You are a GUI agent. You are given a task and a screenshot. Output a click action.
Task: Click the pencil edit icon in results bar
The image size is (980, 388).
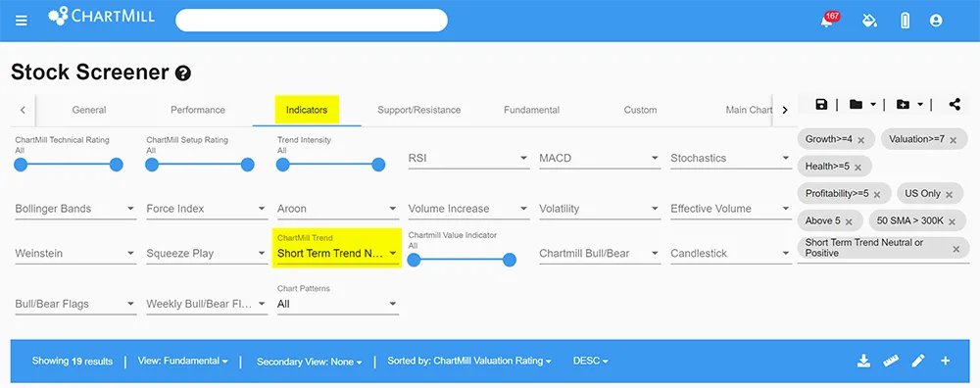point(917,361)
